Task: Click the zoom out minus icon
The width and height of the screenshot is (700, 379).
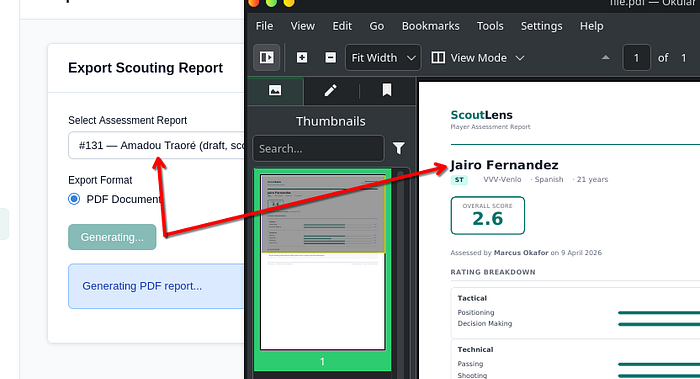Action: 330,58
